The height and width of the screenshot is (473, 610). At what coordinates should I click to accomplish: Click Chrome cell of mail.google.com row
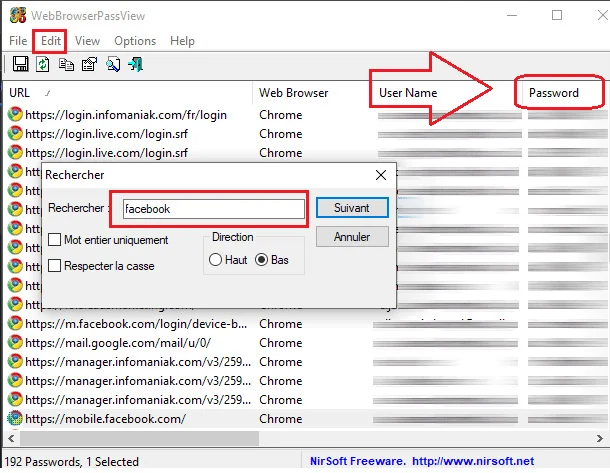click(280, 343)
